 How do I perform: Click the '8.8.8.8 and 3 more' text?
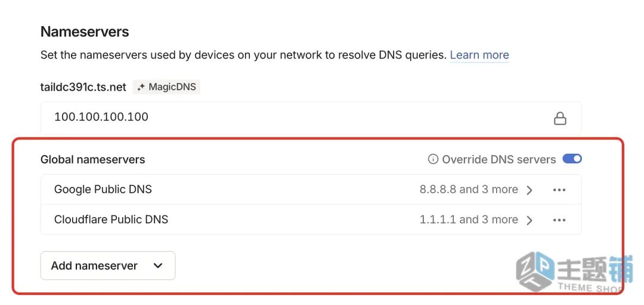point(469,189)
